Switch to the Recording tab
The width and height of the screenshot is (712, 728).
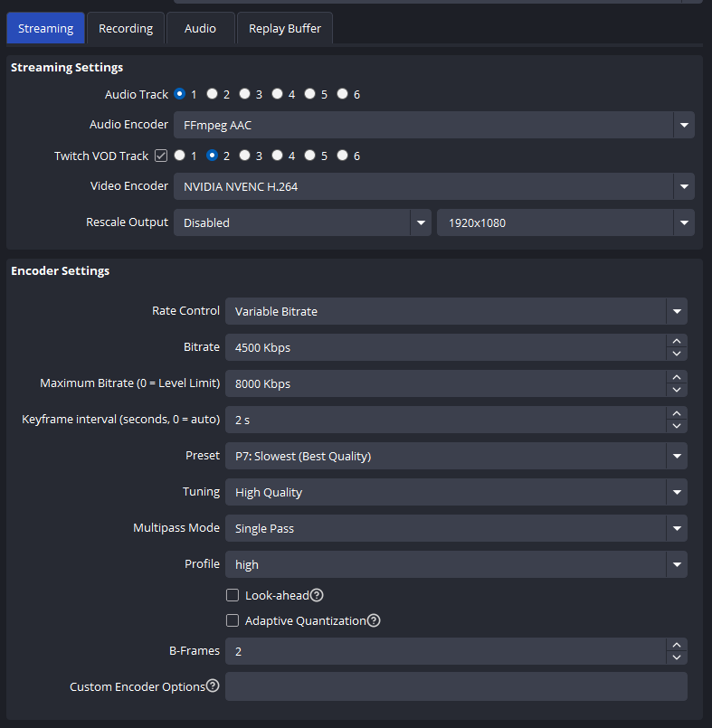(126, 28)
